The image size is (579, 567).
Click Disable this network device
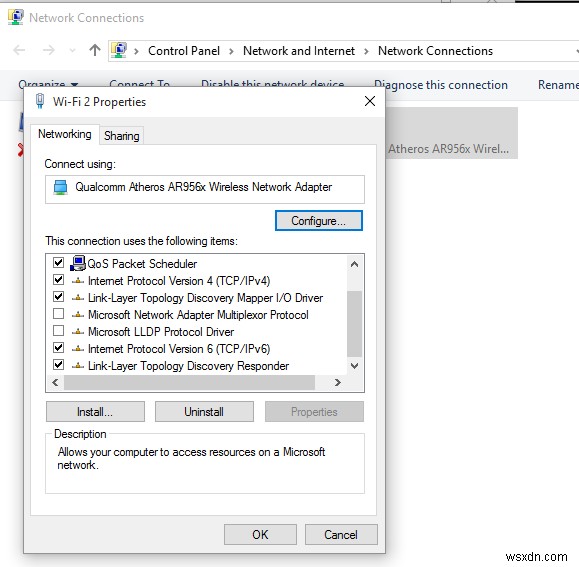273,84
